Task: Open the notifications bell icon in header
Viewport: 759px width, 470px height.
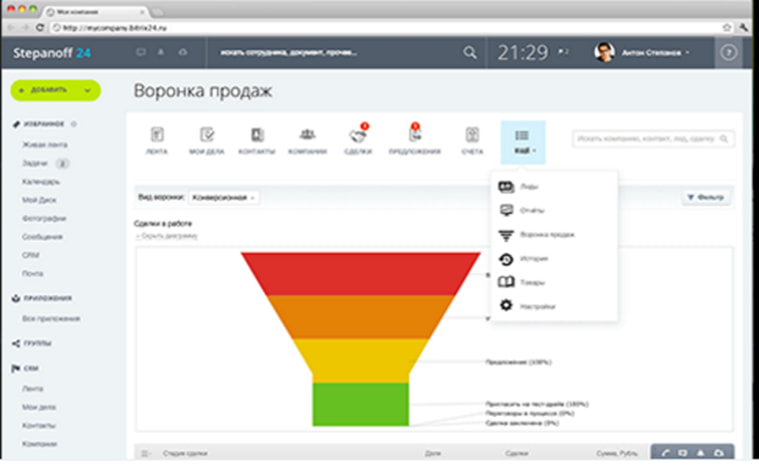Action: (161, 52)
